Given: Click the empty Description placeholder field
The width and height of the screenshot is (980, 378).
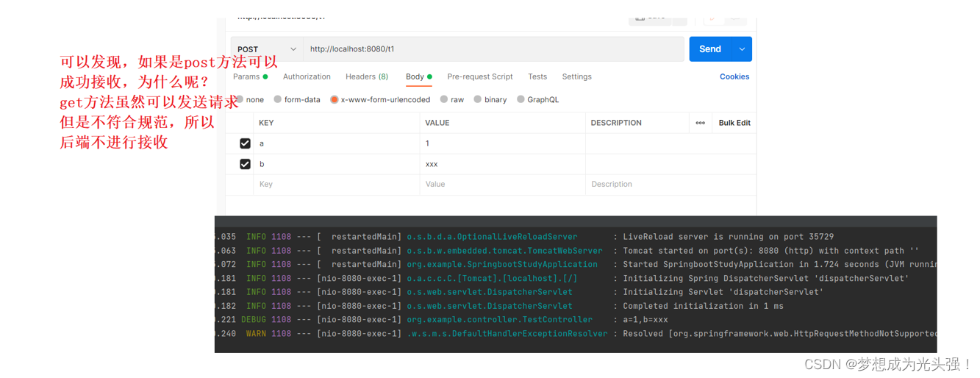Looking at the screenshot, I should pos(670,185).
